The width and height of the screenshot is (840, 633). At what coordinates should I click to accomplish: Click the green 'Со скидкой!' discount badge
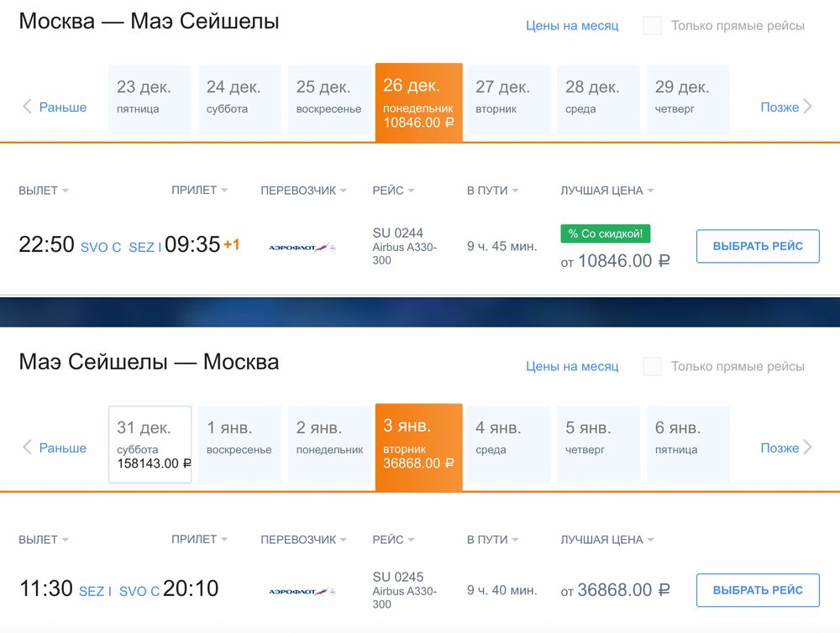coord(606,234)
